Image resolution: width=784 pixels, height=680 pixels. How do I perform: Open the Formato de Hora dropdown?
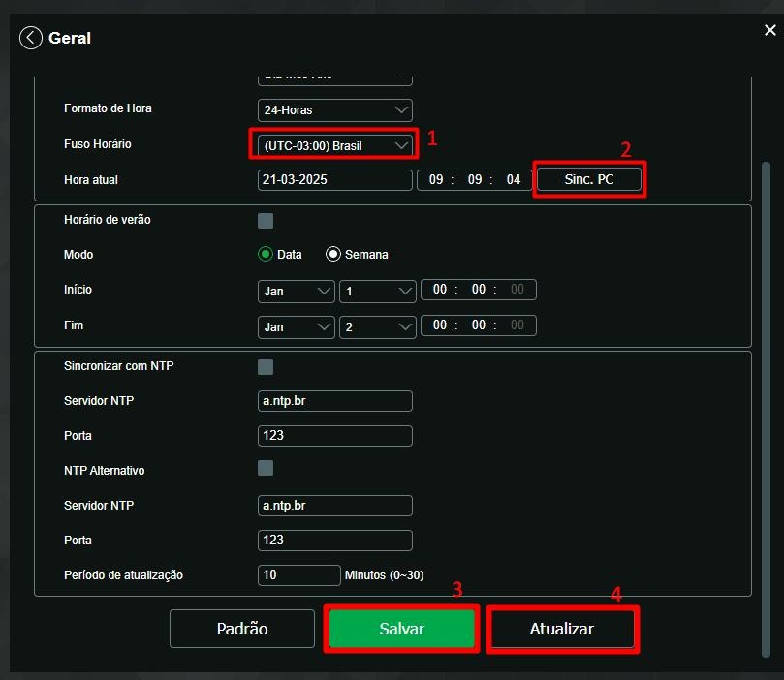click(x=335, y=109)
